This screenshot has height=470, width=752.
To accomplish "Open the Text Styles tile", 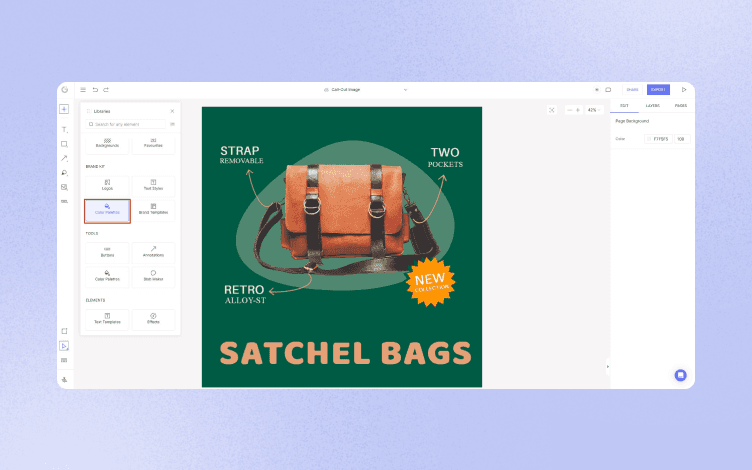I will (x=153, y=185).
